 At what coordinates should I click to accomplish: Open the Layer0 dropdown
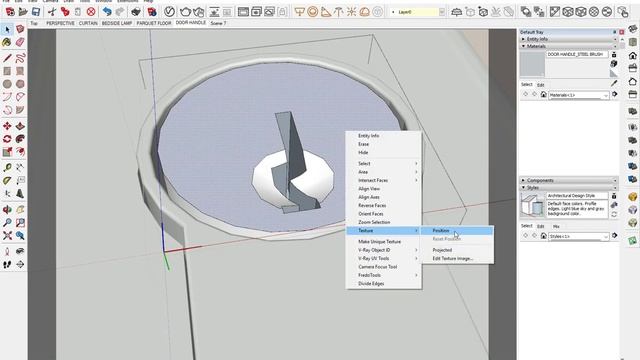click(442, 12)
